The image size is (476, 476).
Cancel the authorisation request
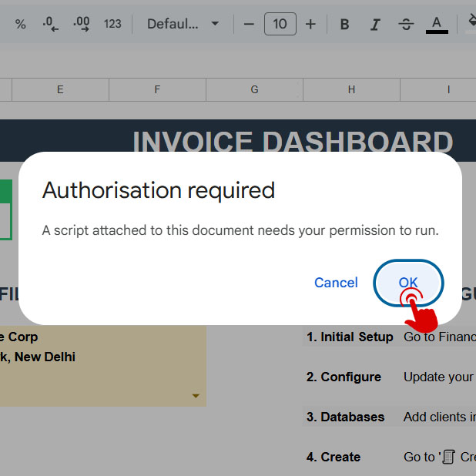336,283
